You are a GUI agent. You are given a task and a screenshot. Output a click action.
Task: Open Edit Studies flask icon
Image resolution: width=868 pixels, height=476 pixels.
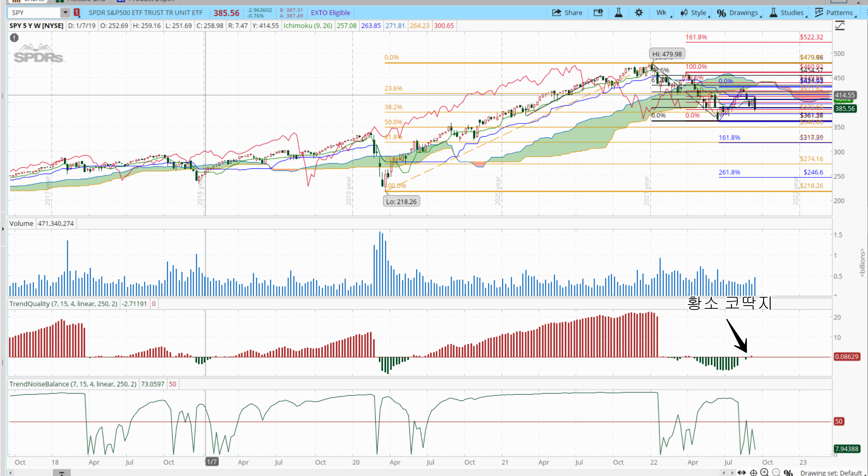[618, 13]
